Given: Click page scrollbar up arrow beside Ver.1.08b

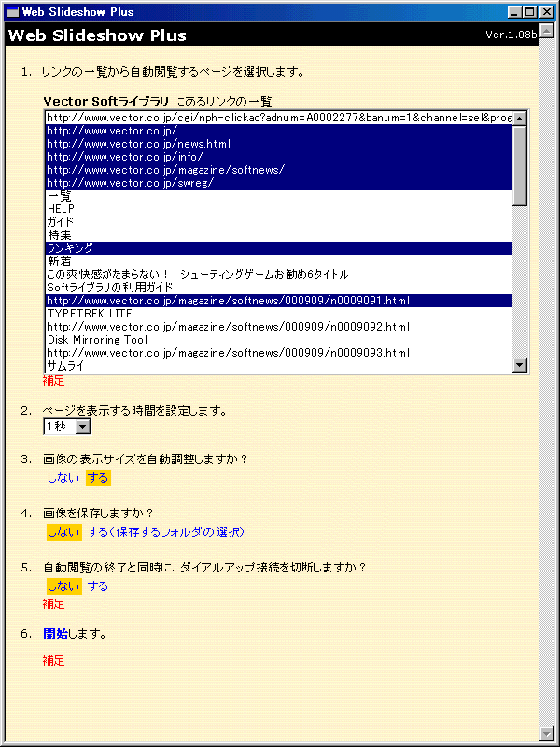Looking at the screenshot, I should (x=547, y=31).
